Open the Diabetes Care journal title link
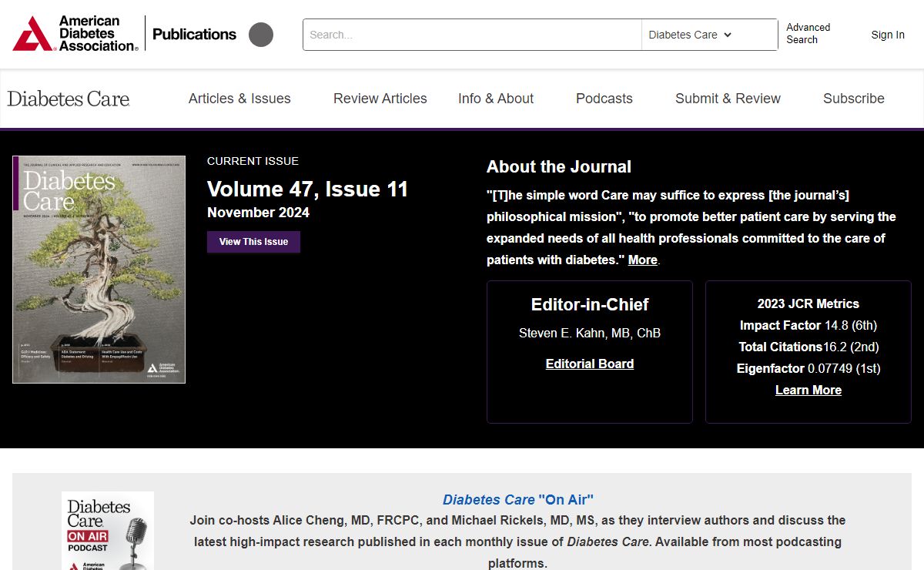 (x=69, y=99)
